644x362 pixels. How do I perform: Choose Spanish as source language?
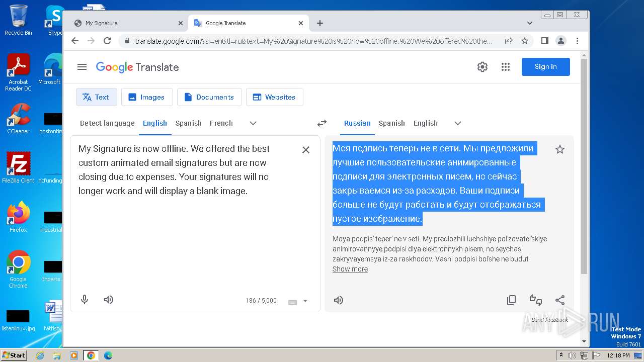(x=189, y=123)
